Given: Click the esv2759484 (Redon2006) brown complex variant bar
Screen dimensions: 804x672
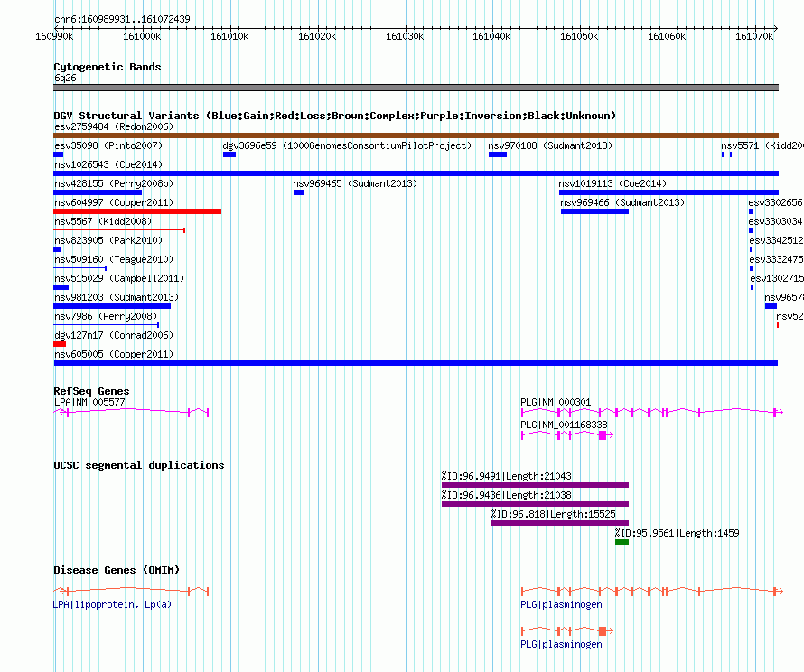Looking at the screenshot, I should coord(416,135).
